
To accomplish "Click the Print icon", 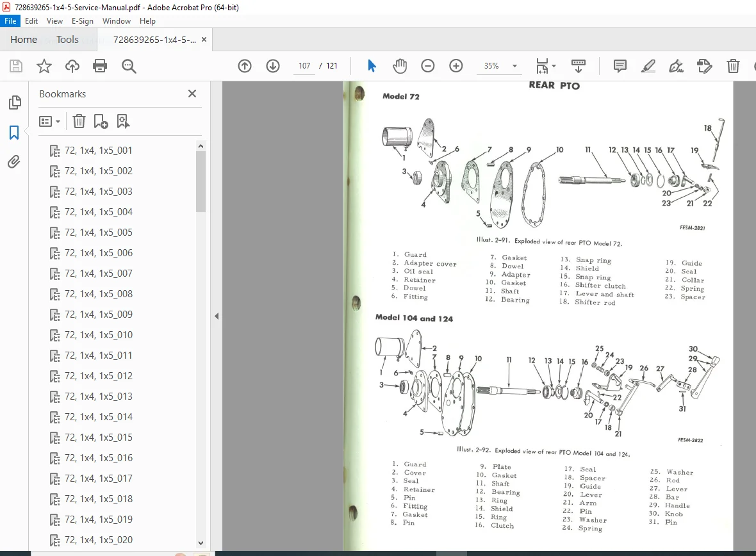I will pyautogui.click(x=100, y=66).
